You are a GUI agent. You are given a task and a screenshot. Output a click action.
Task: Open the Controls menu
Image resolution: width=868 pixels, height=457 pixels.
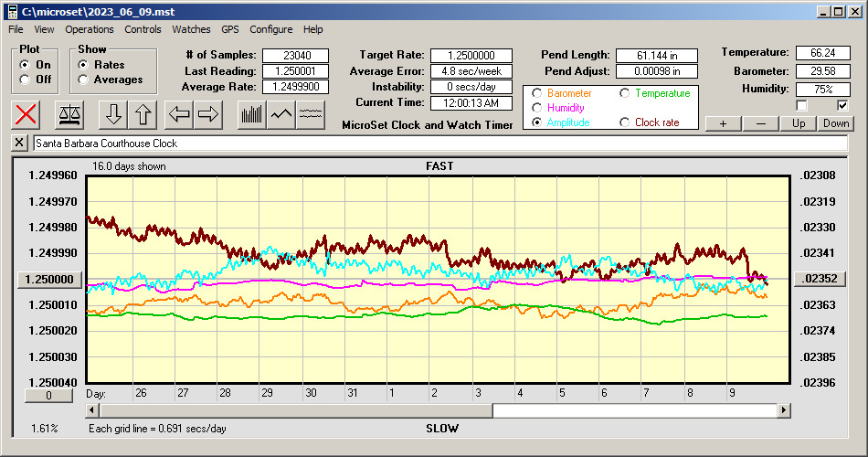pyautogui.click(x=143, y=29)
